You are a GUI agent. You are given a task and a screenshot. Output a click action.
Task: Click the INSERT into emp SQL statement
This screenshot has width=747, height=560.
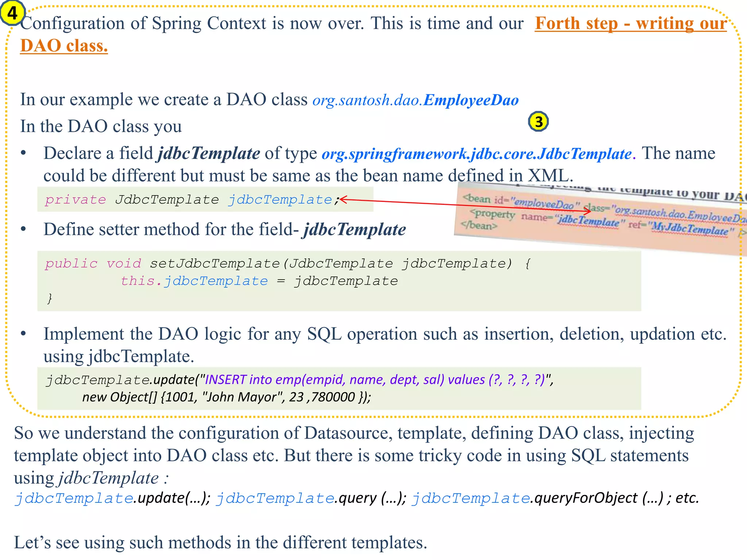[x=375, y=380]
